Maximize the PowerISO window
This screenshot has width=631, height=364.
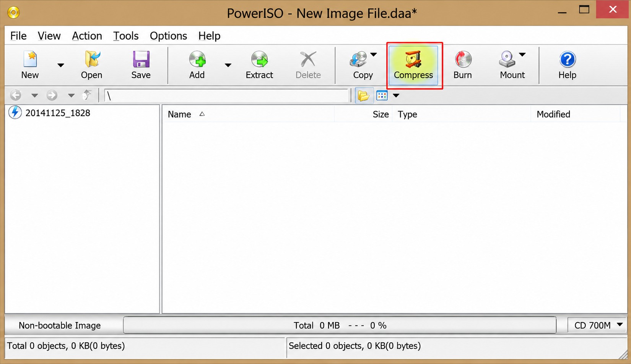(x=584, y=10)
